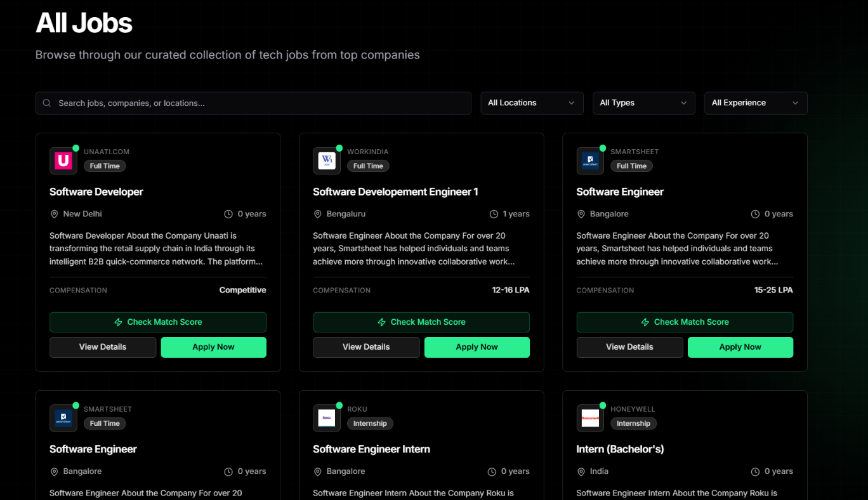This screenshot has height=500, width=868.
Task: Click the Unaati.com company logo
Action: point(63,161)
